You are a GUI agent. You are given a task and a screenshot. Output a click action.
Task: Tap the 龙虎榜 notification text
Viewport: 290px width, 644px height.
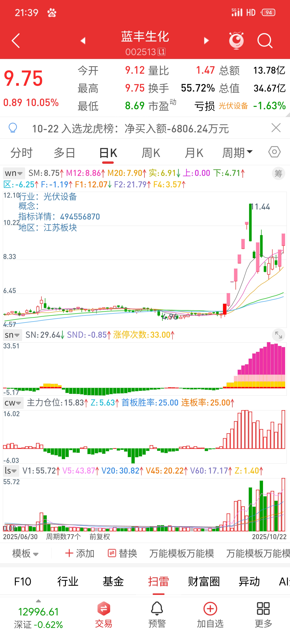click(130, 129)
